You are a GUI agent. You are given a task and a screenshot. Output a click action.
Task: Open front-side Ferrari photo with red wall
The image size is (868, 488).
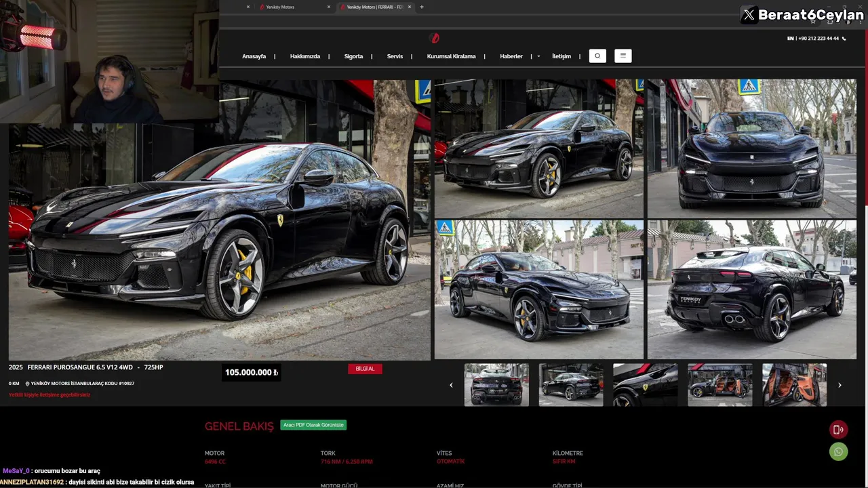click(x=539, y=148)
